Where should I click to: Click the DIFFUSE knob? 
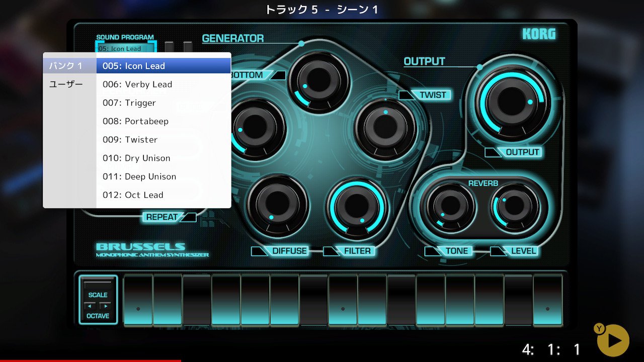[x=277, y=205]
